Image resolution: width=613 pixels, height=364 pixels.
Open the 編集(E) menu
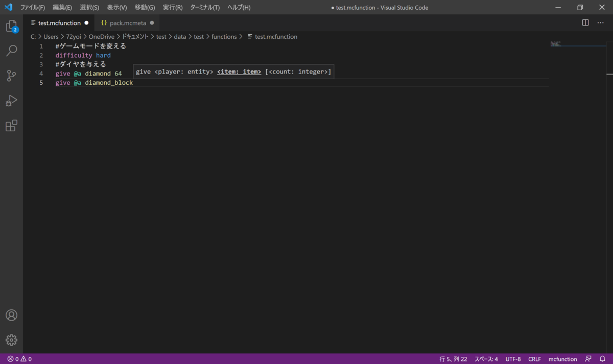coord(62,8)
